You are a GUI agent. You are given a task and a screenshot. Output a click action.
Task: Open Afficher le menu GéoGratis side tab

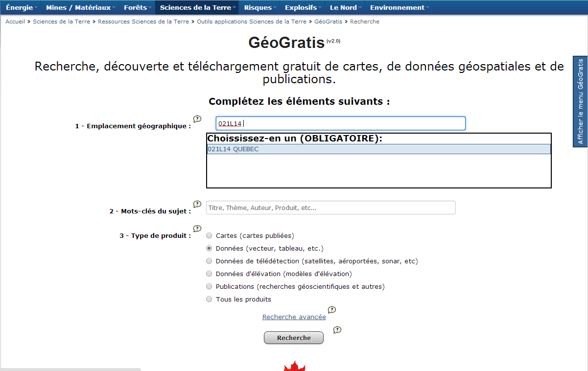[581, 101]
